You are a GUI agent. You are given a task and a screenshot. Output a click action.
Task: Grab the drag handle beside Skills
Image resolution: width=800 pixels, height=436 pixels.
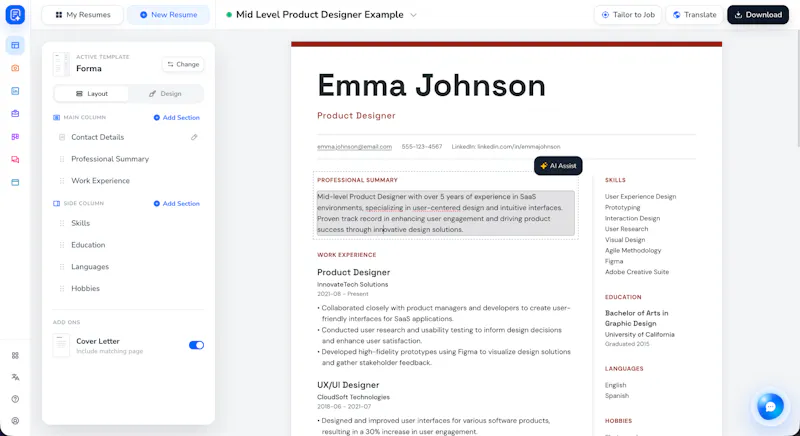[62, 223]
